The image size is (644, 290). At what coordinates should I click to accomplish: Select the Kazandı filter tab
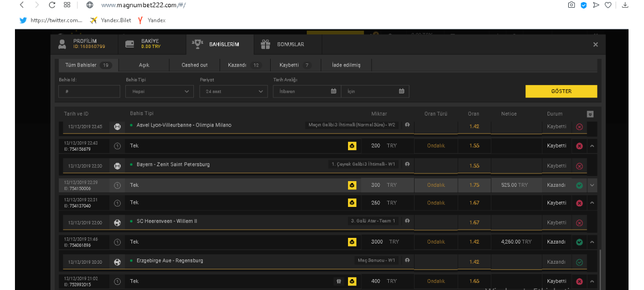click(244, 65)
